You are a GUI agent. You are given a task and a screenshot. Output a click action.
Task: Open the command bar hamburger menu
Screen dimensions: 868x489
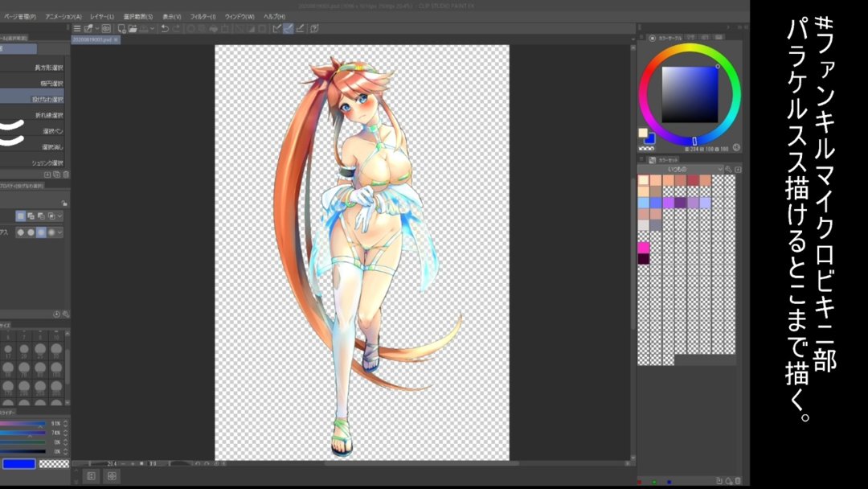pyautogui.click(x=77, y=28)
